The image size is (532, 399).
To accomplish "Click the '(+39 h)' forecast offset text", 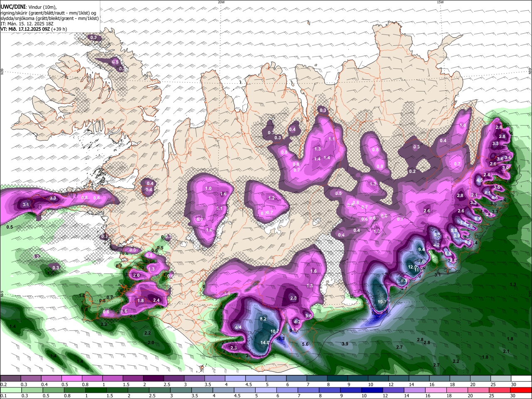I will pos(59,29).
